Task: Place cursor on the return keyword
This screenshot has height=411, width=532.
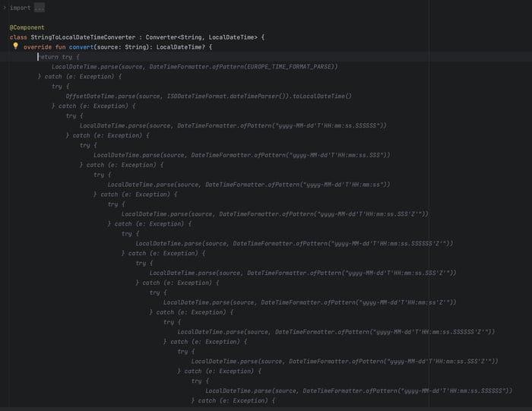Action: pyautogui.click(x=49, y=57)
